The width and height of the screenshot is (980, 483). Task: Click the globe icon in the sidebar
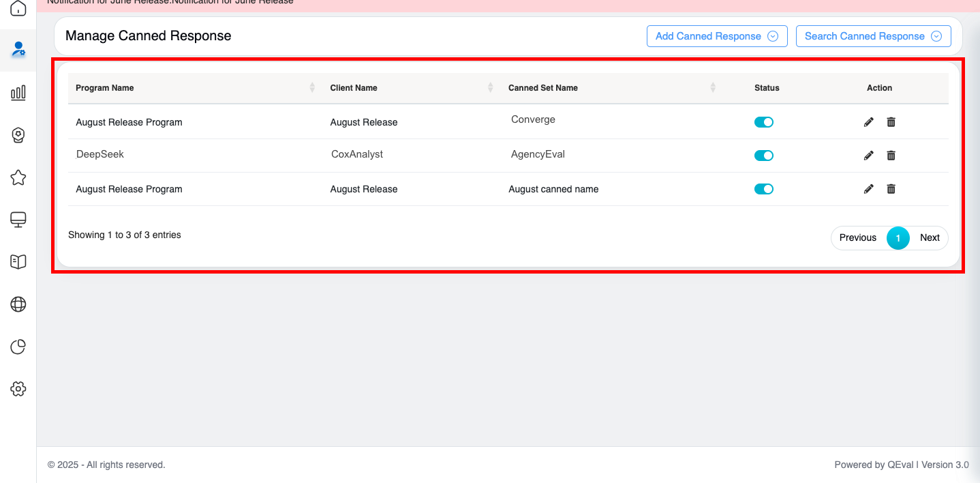pyautogui.click(x=18, y=304)
